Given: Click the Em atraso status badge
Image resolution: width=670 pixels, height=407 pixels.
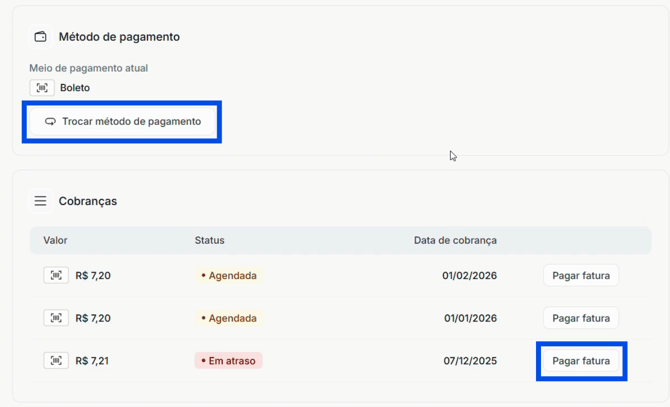Looking at the screenshot, I should [x=228, y=361].
